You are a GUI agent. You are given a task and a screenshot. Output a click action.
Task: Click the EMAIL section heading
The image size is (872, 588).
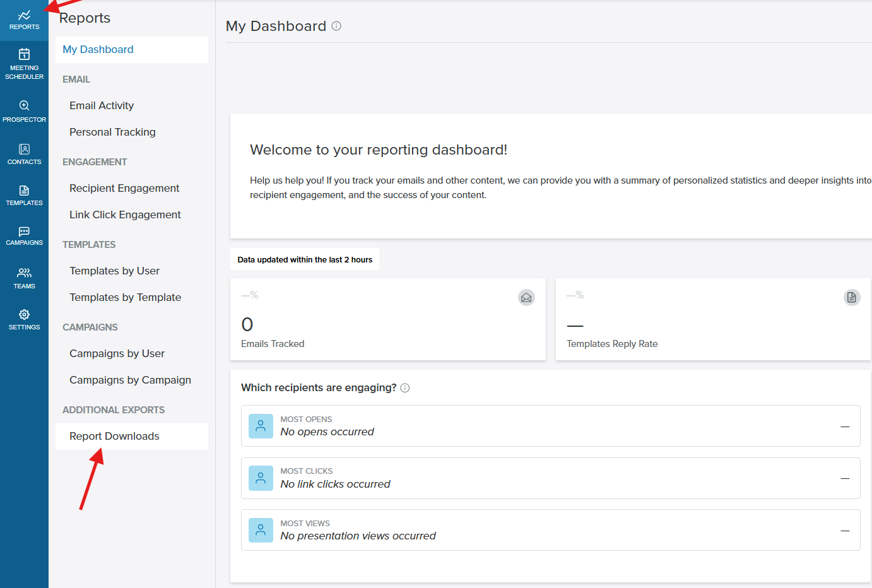[x=76, y=79]
